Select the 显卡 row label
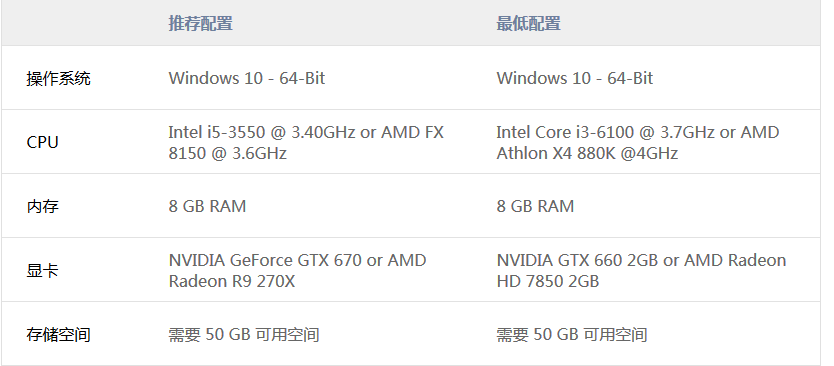The image size is (834, 366). [x=43, y=271]
